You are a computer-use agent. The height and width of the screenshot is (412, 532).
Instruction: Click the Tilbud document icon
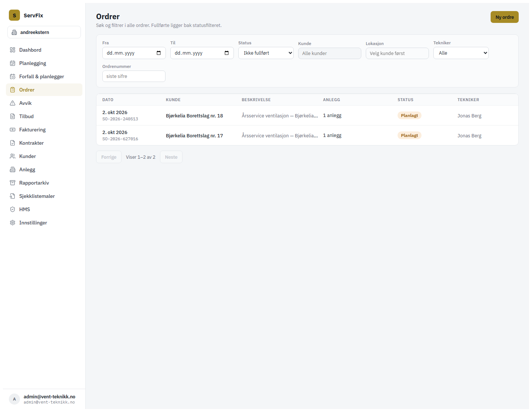13,116
